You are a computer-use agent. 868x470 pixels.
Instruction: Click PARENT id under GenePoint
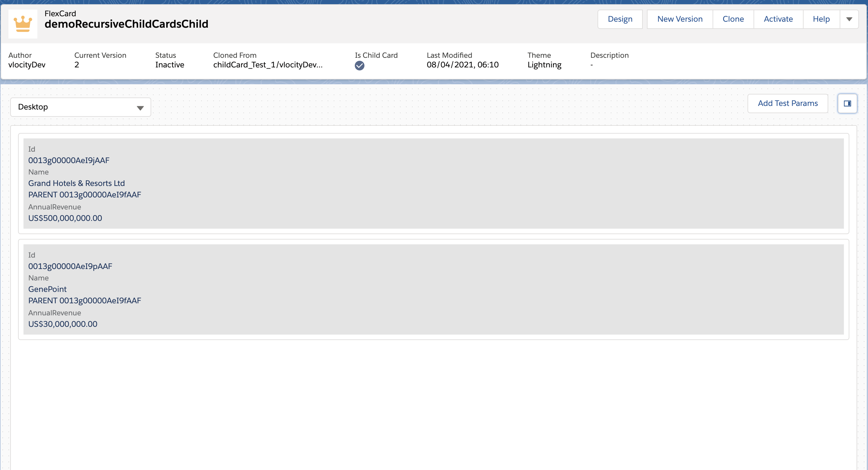click(x=85, y=301)
